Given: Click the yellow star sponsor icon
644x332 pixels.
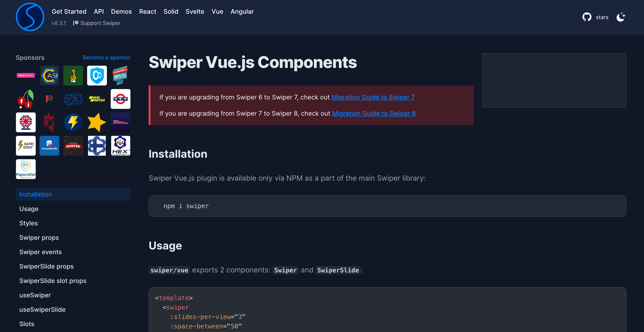Looking at the screenshot, I should pyautogui.click(x=97, y=122).
